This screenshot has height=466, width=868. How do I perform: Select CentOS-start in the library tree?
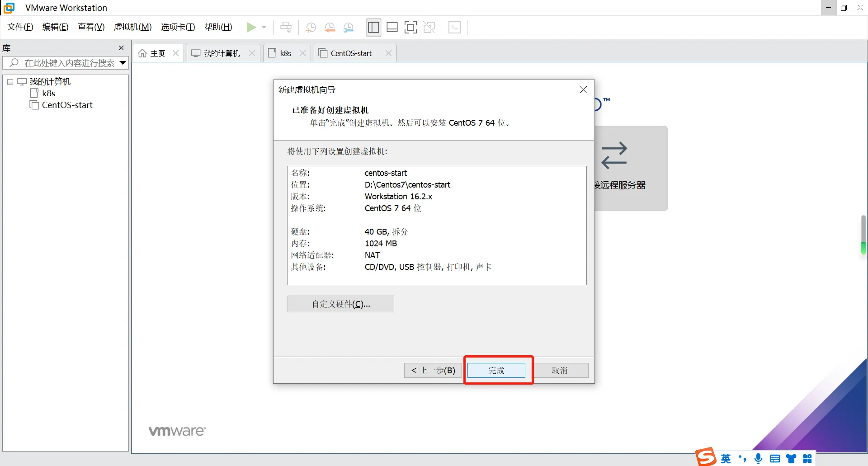(x=67, y=105)
